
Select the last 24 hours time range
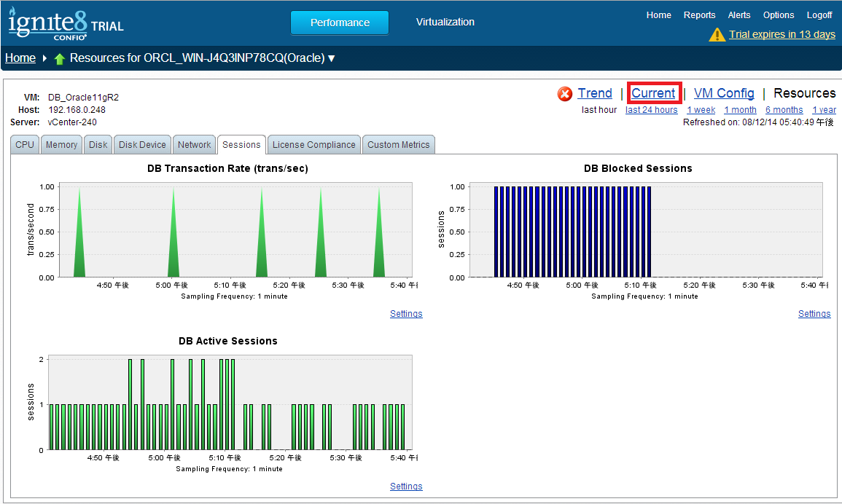[652, 110]
